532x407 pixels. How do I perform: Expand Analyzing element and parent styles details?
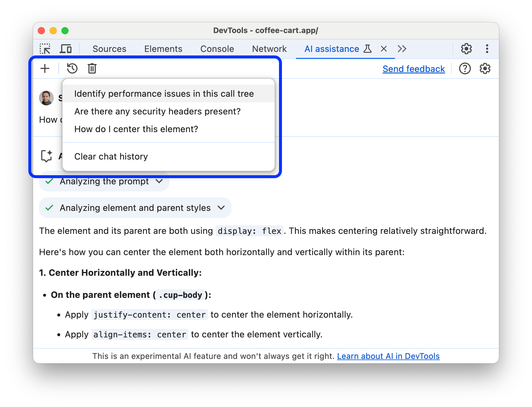(x=221, y=208)
